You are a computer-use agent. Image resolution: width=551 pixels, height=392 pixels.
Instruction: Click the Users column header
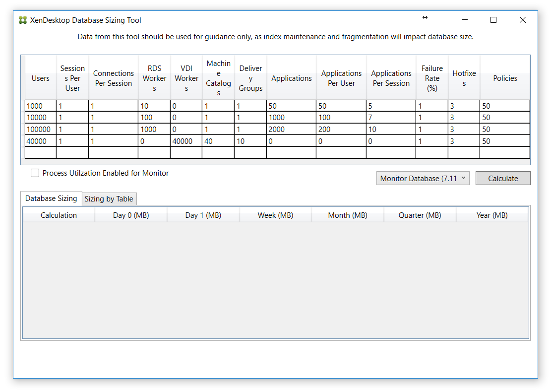click(x=40, y=78)
